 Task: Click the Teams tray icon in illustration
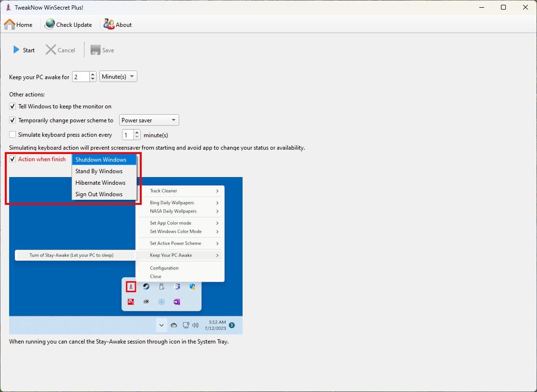(x=177, y=286)
